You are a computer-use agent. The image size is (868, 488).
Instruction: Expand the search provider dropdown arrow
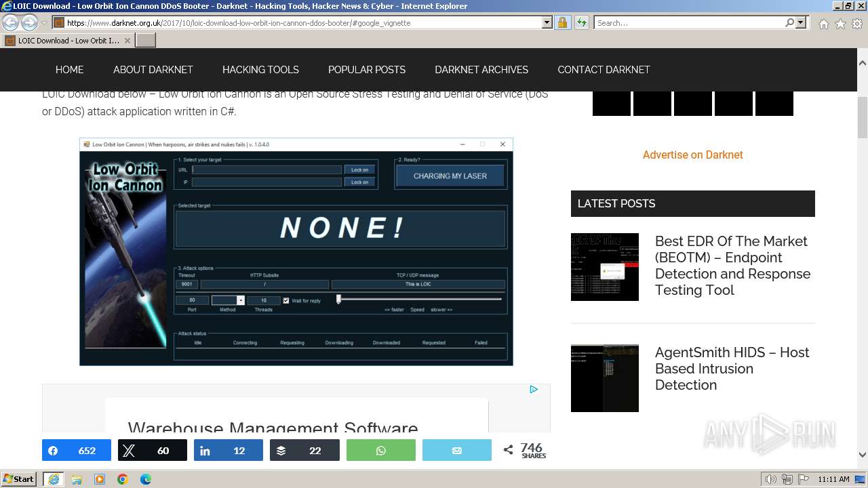pos(801,22)
